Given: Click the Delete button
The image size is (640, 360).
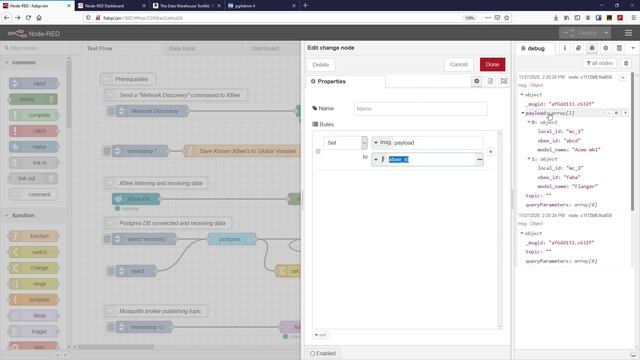Looking at the screenshot, I should pos(320,65).
